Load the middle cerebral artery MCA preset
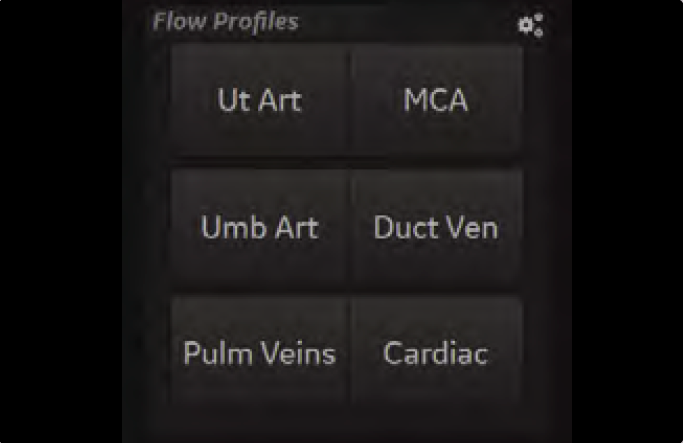The image size is (683, 443). pyautogui.click(x=436, y=100)
